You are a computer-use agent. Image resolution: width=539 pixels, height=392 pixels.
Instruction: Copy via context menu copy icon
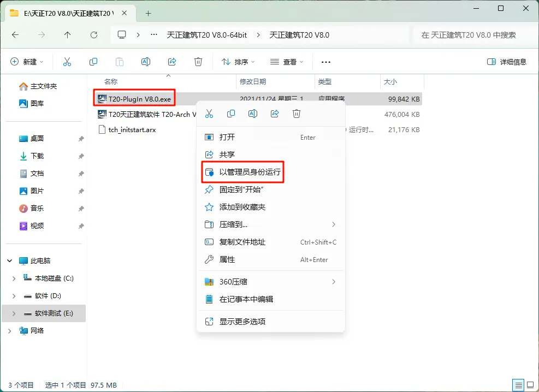(x=231, y=114)
